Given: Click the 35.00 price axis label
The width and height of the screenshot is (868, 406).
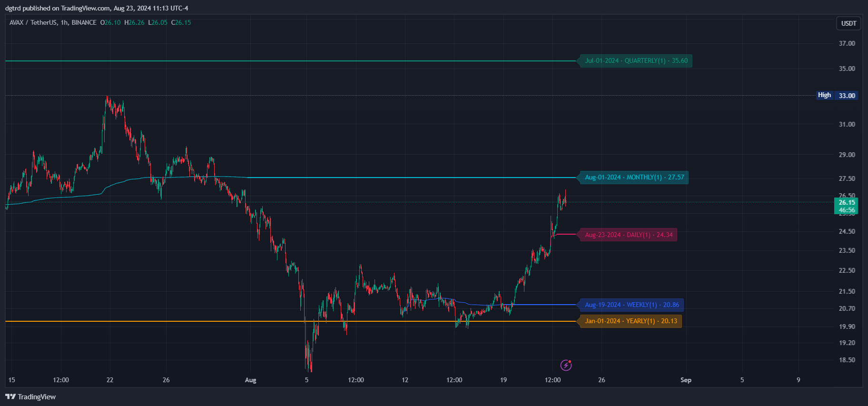Looking at the screenshot, I should point(847,69).
